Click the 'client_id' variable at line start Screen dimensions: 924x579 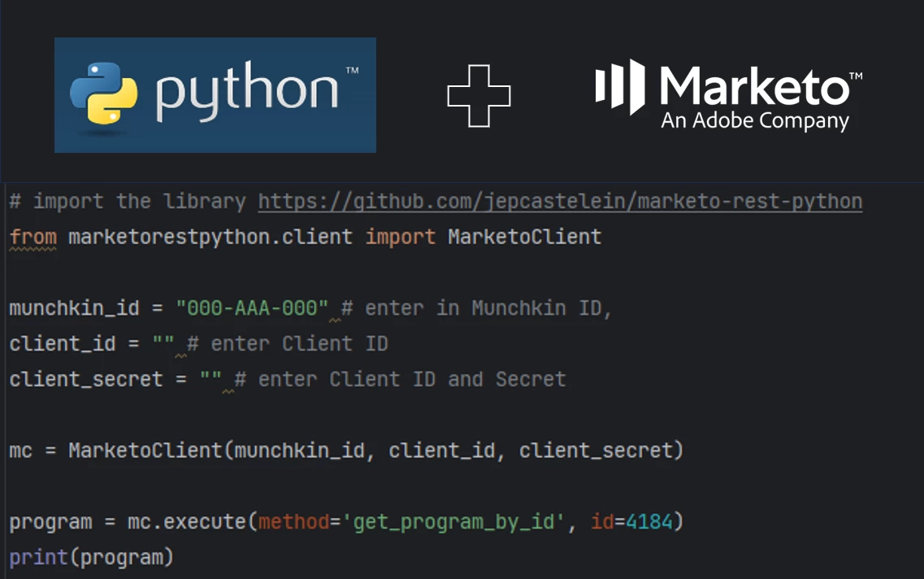[x=63, y=344]
